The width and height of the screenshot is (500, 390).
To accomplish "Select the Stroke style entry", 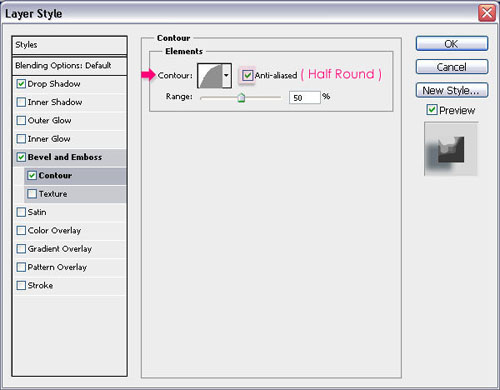I will coord(70,285).
